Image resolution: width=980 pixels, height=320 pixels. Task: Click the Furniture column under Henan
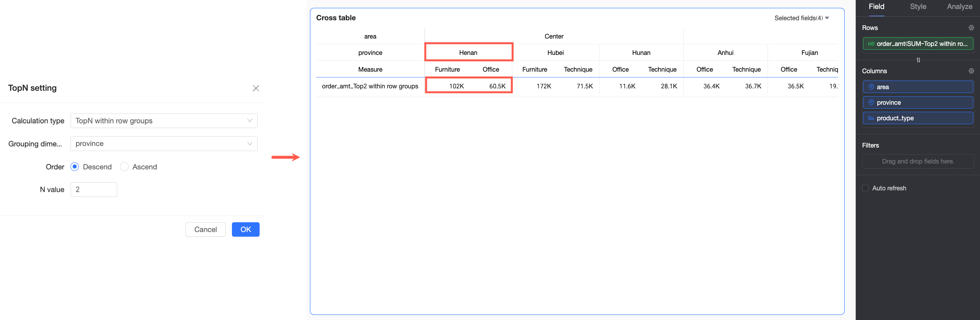coord(448,69)
